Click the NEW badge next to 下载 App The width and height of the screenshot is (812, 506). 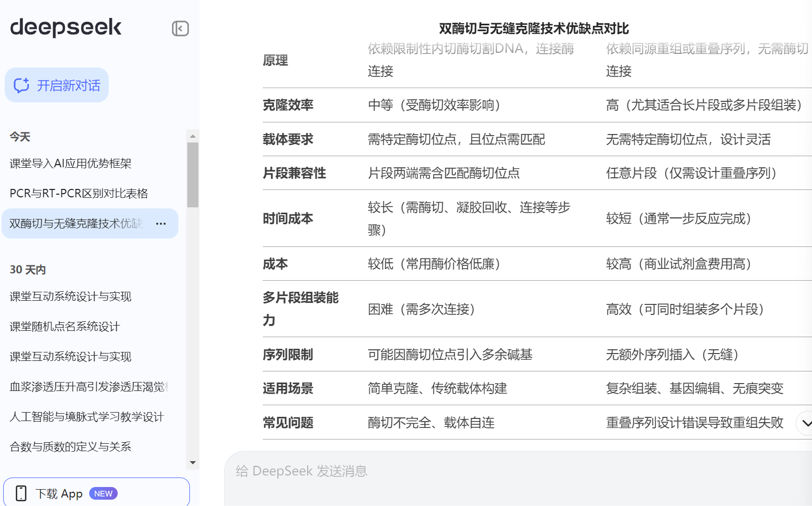pos(103,493)
